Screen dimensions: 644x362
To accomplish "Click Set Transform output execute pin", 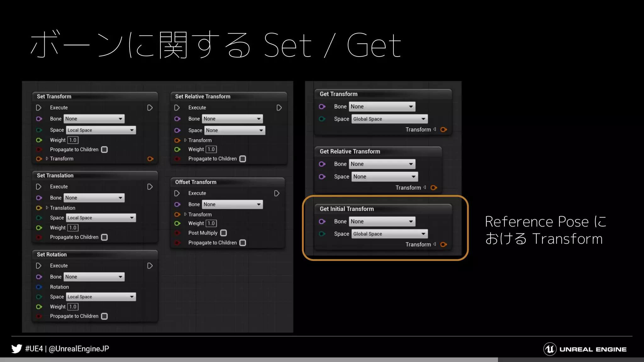I will point(150,108).
